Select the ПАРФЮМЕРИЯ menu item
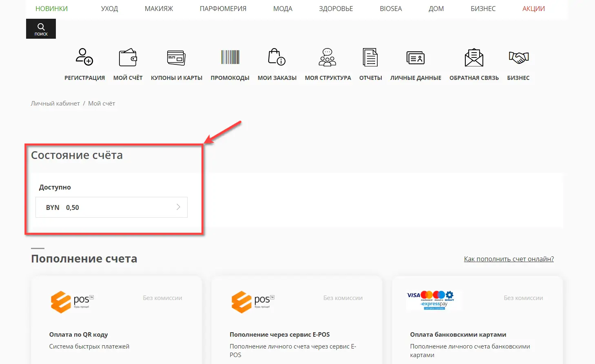Screen dimensions: 595x364 pyautogui.click(x=223, y=9)
